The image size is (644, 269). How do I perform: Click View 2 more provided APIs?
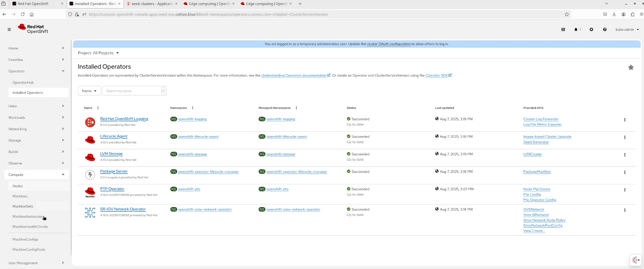534,231
